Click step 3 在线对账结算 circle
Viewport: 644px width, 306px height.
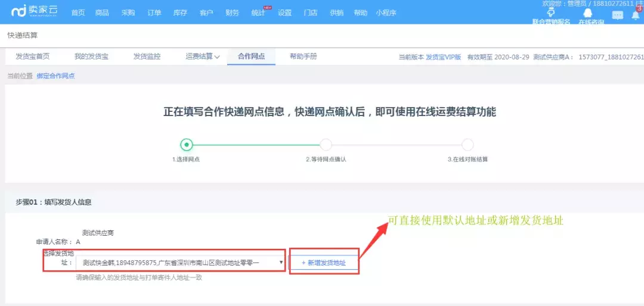(467, 145)
